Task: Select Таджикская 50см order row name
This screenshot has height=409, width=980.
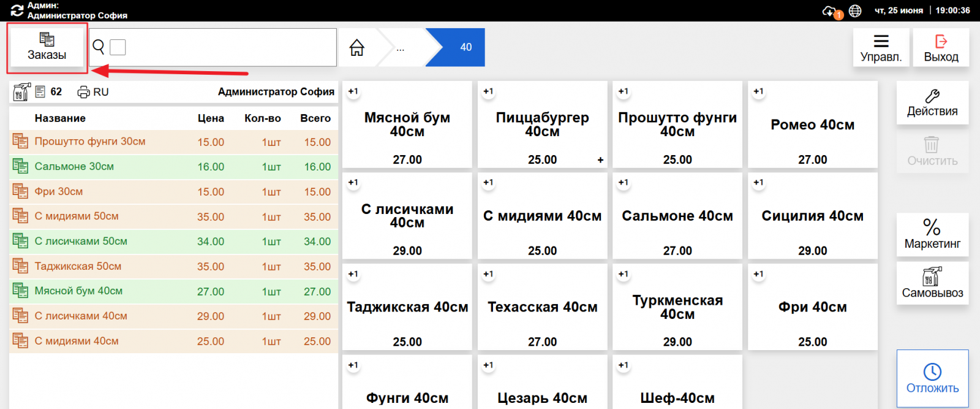Action: tap(78, 266)
